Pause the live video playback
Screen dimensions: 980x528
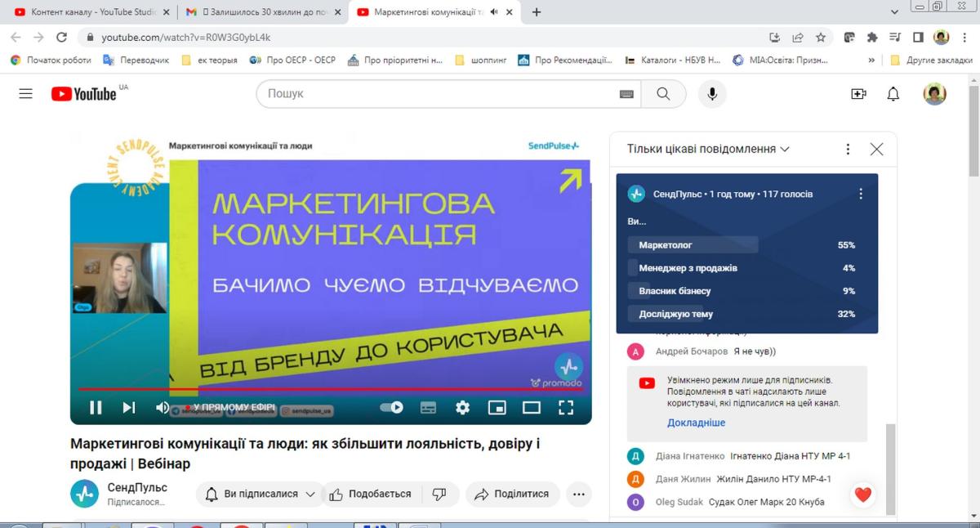(x=96, y=407)
